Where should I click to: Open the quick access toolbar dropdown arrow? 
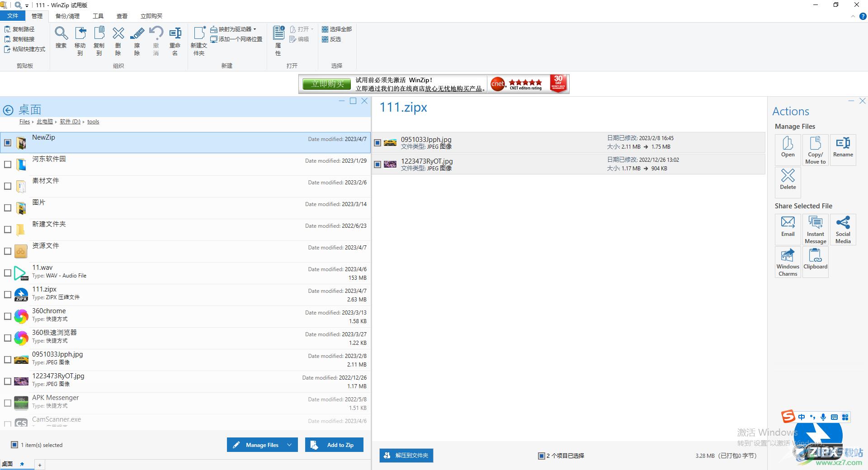pos(27,5)
